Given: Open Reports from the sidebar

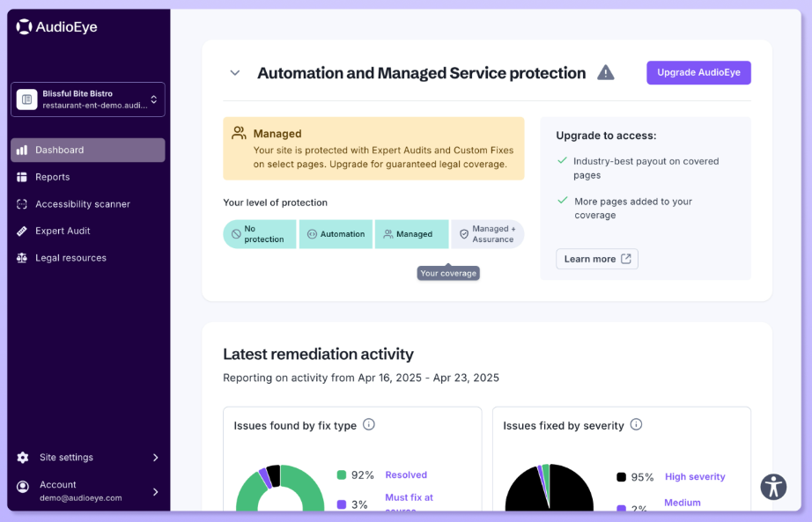Looking at the screenshot, I should pyautogui.click(x=88, y=177).
